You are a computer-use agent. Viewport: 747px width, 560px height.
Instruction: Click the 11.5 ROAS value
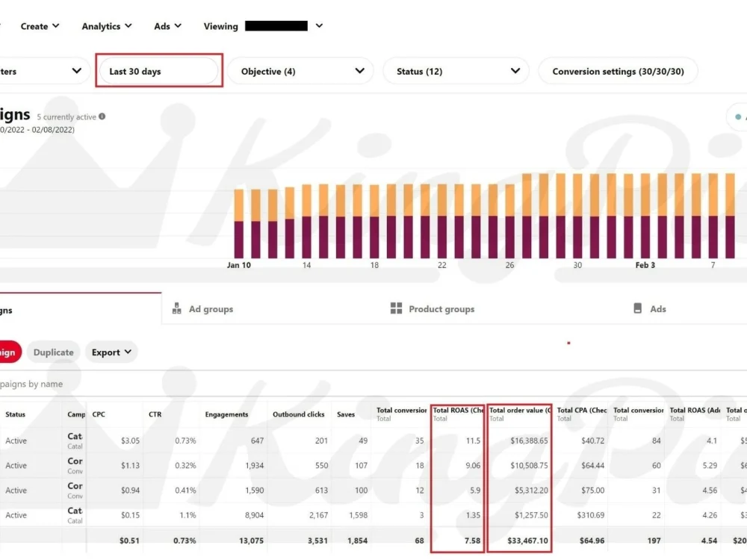point(473,441)
